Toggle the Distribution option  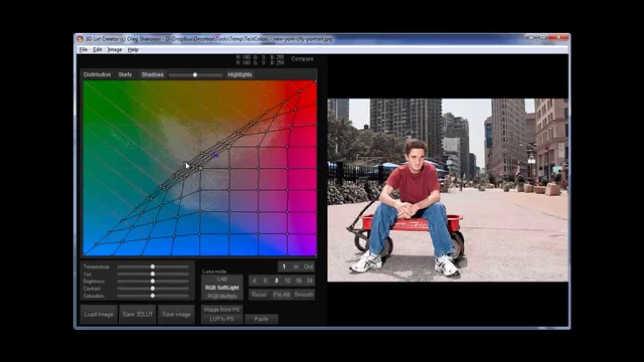pyautogui.click(x=97, y=74)
